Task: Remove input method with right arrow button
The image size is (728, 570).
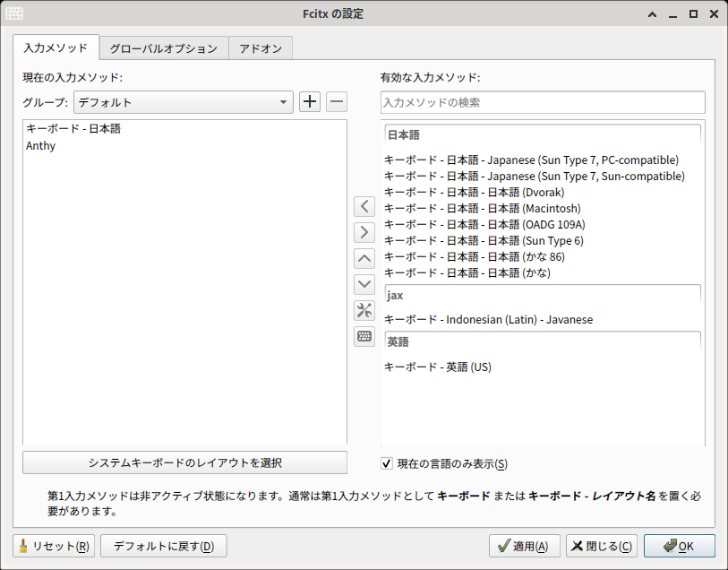Action: pyautogui.click(x=364, y=232)
